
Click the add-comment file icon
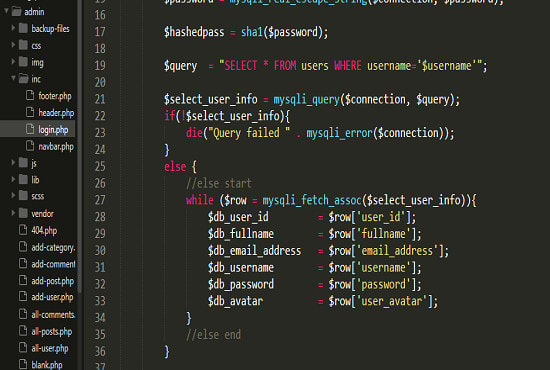[x=23, y=263]
